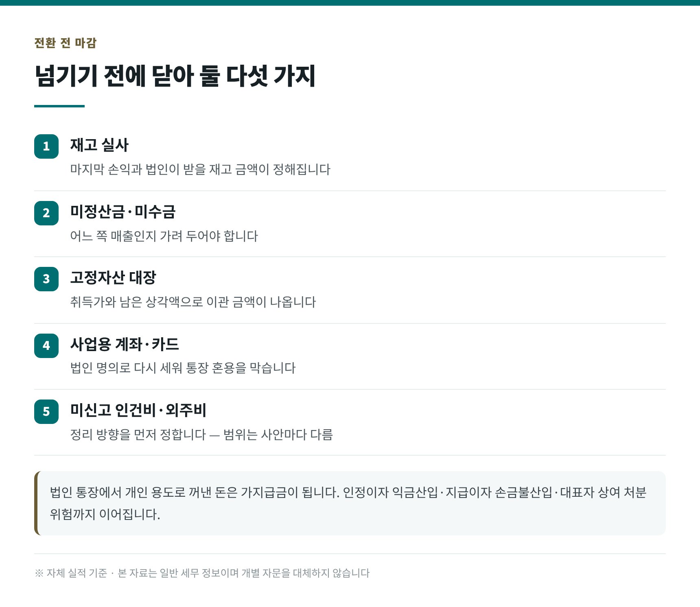Click the section label 전환 전 마감
Screen dimensions: 700x607
[65, 43]
